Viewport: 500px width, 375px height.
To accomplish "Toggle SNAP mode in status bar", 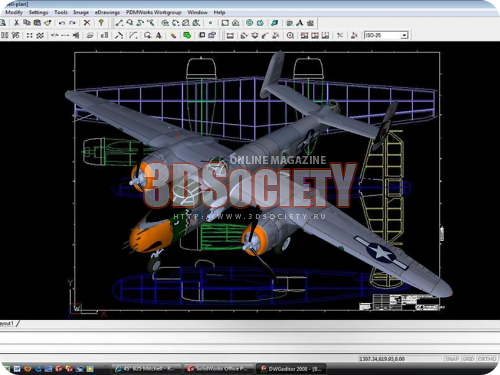I will click(x=452, y=359).
